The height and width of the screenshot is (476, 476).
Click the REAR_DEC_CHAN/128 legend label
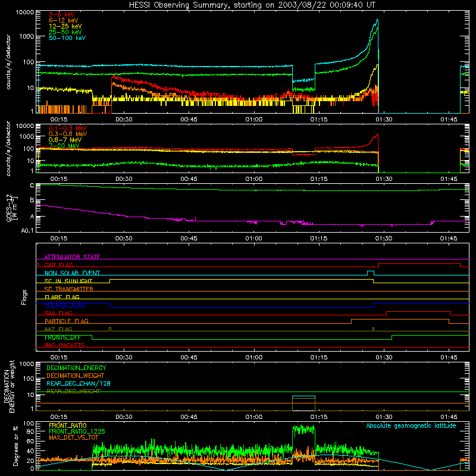click(x=79, y=384)
